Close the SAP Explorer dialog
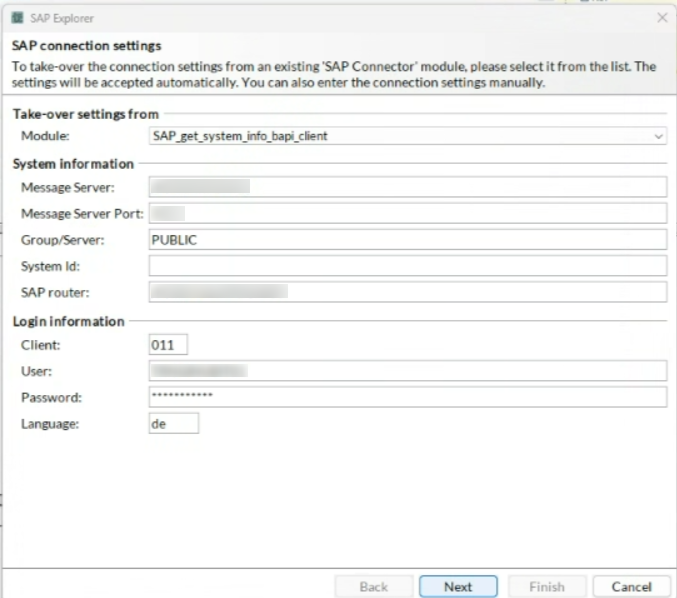The image size is (677, 598). pos(661,18)
